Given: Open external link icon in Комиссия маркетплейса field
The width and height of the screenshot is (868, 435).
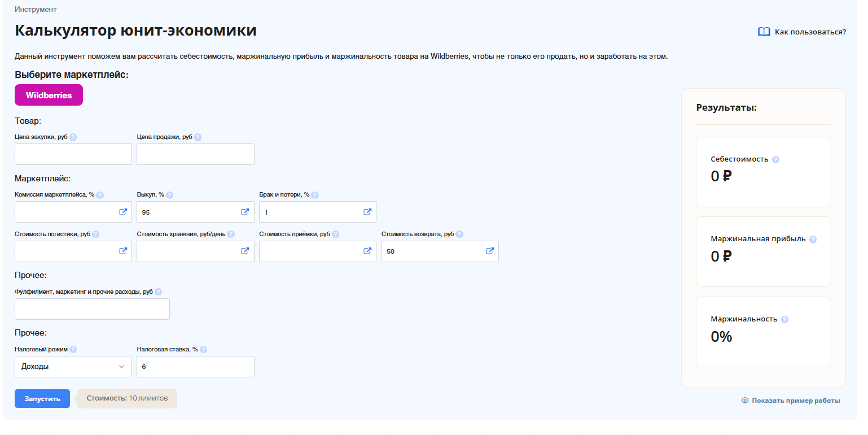Looking at the screenshot, I should [x=123, y=212].
